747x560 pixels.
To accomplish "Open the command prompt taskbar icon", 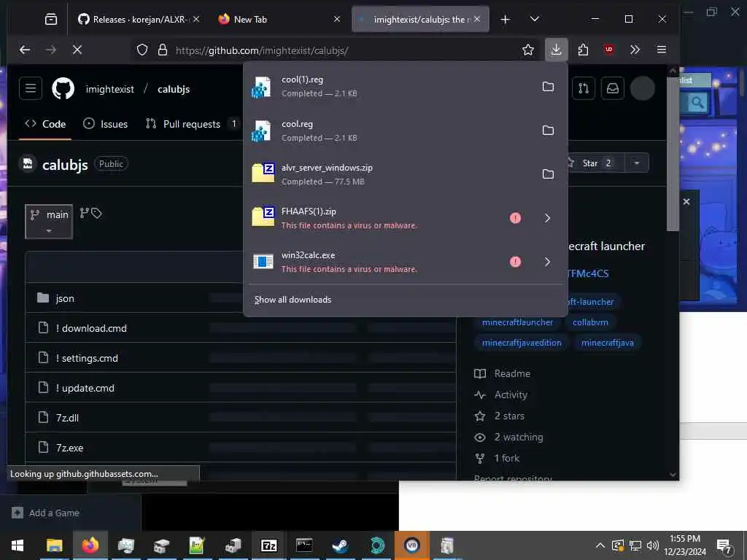I will coord(304,545).
